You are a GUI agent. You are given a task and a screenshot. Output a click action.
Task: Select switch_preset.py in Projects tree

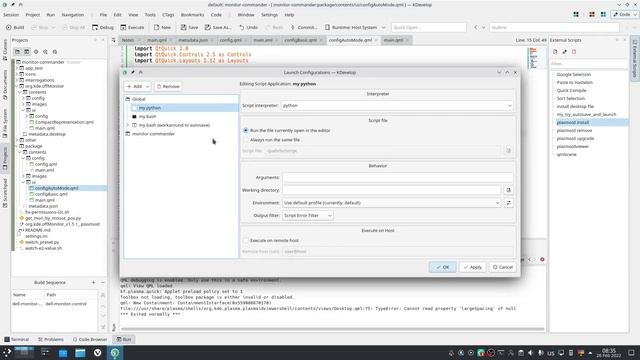(42, 242)
